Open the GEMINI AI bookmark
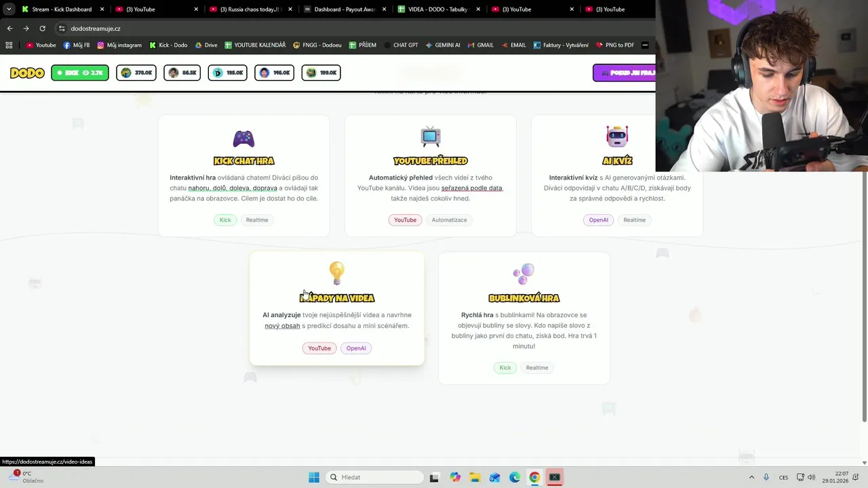 pyautogui.click(x=443, y=45)
